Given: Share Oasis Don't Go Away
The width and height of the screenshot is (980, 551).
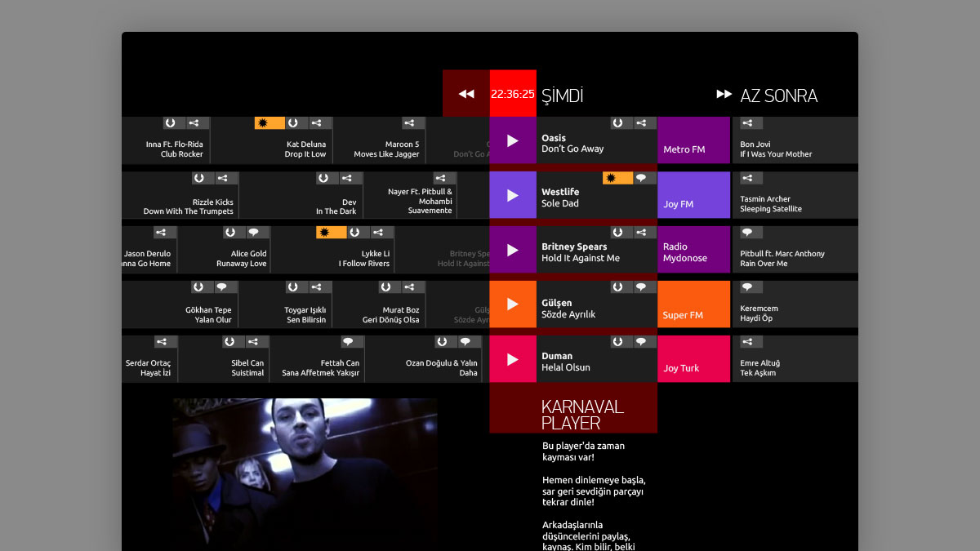Looking at the screenshot, I should coord(641,123).
